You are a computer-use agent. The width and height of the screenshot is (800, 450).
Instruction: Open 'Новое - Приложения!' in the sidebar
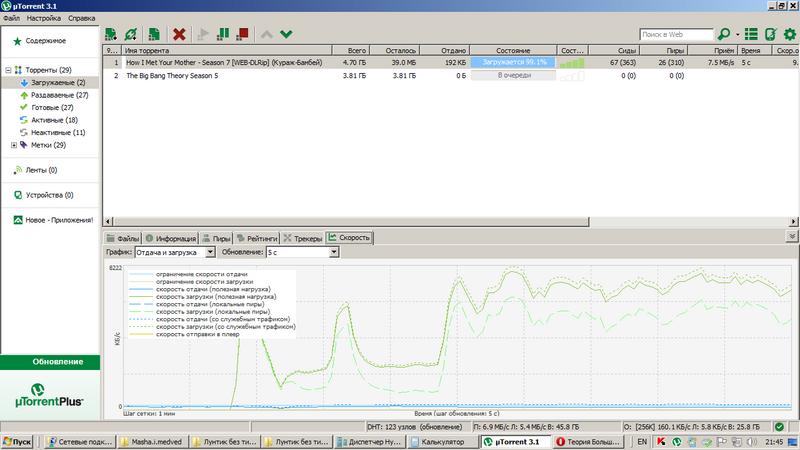click(x=59, y=220)
